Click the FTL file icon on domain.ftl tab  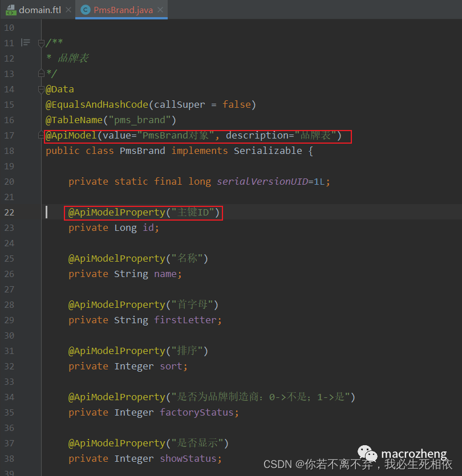point(11,10)
